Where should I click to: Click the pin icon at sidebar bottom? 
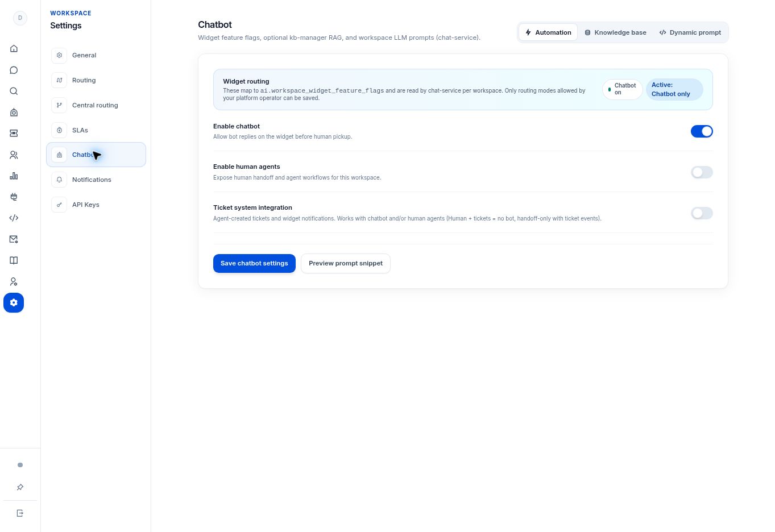[20, 487]
